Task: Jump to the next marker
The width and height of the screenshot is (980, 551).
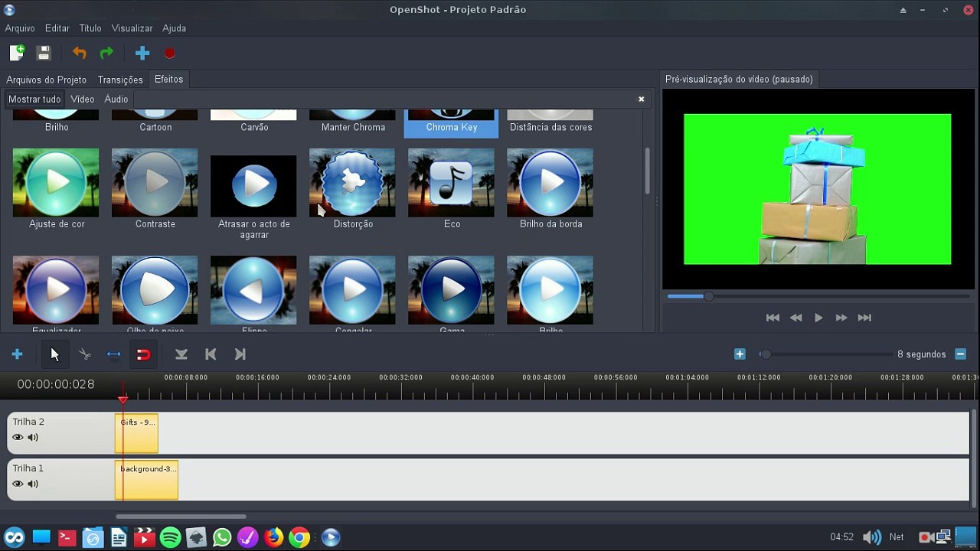Action: (240, 354)
